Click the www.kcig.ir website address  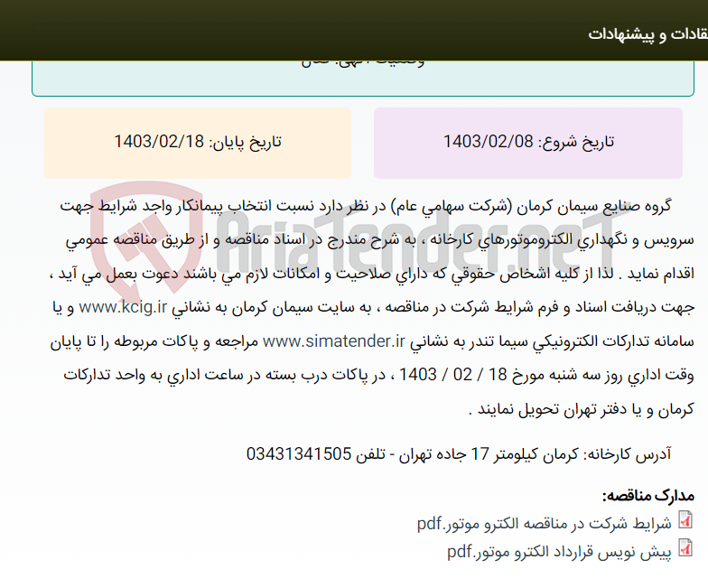[x=123, y=307]
